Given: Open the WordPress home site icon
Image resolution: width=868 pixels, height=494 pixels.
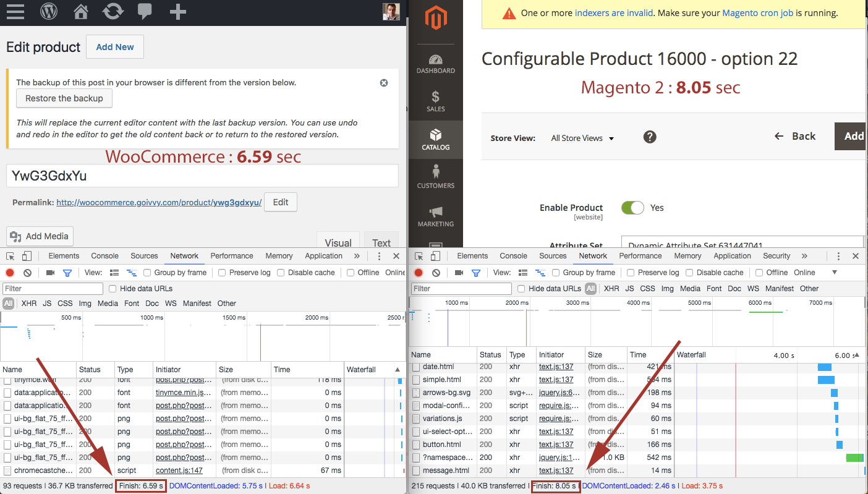Looking at the screenshot, I should tap(80, 11).
